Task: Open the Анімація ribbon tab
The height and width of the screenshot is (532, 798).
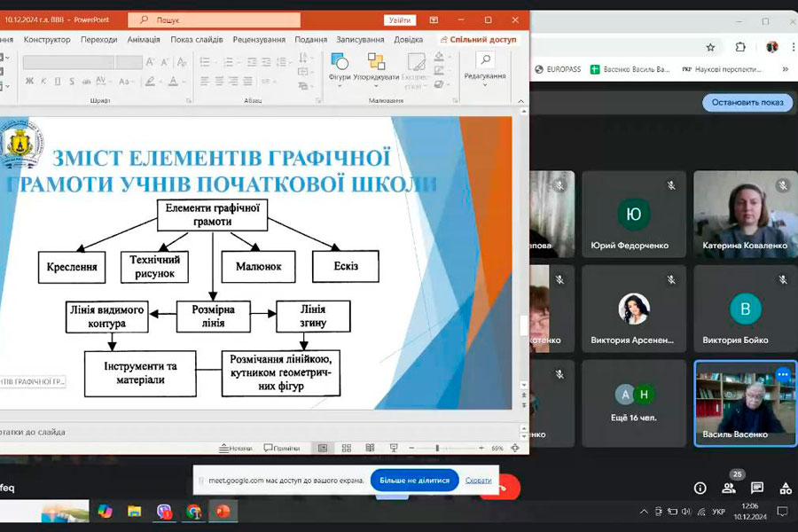Action: (144, 39)
